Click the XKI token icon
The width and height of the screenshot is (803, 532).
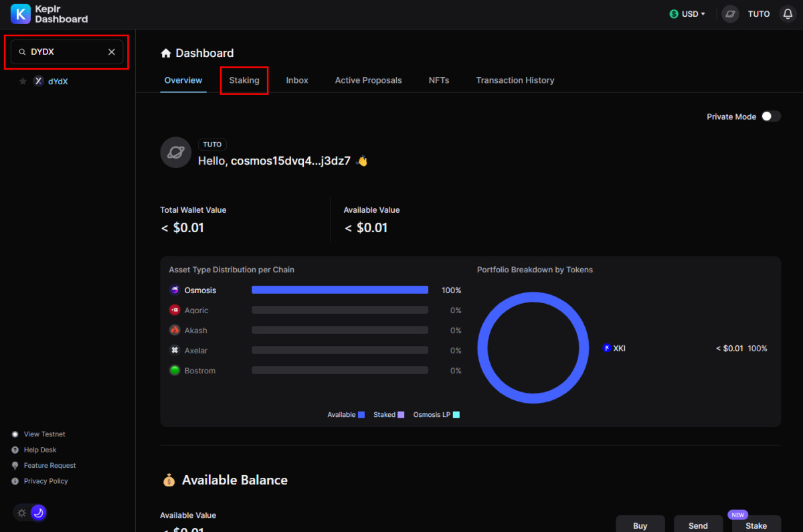607,348
